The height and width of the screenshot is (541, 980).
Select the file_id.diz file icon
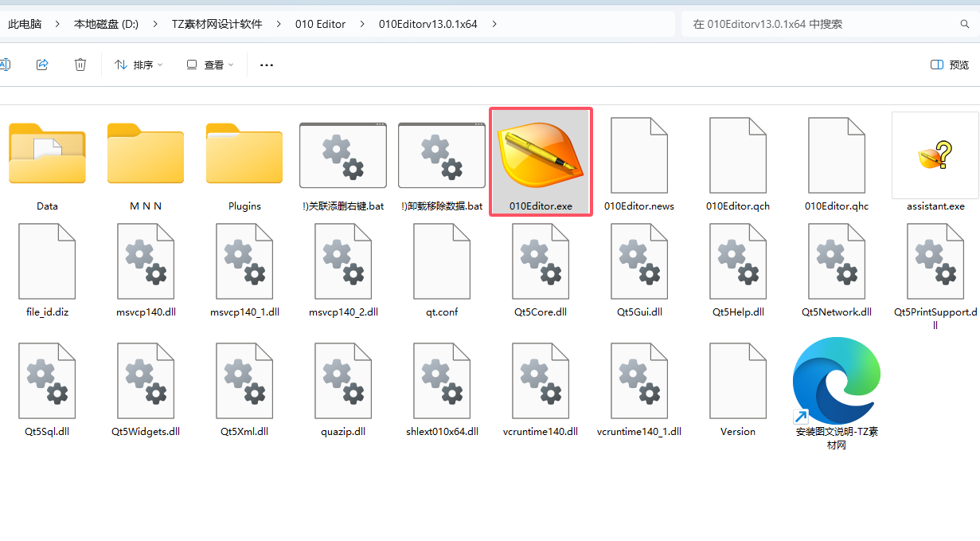47,261
